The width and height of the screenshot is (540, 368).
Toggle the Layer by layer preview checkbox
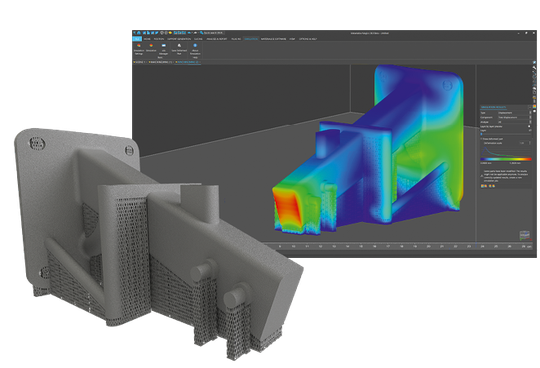pos(530,126)
